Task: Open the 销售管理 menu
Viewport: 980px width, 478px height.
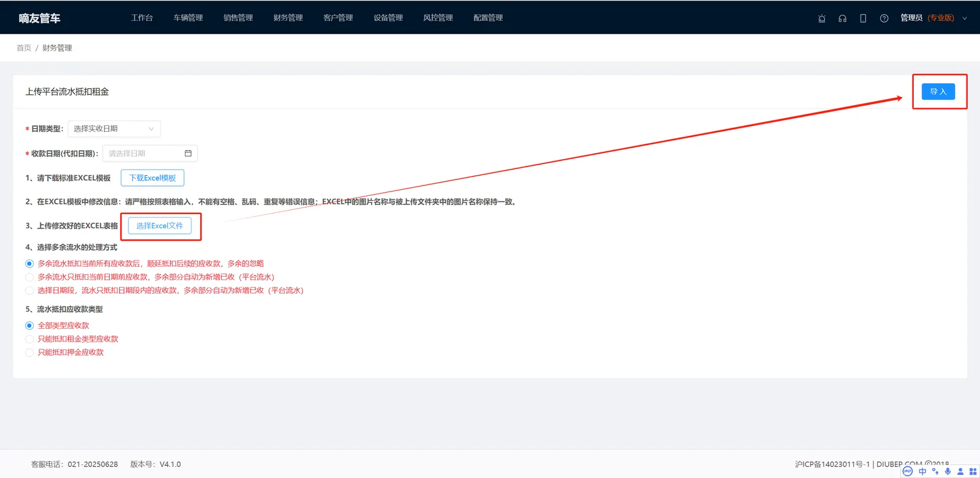Action: (238, 18)
